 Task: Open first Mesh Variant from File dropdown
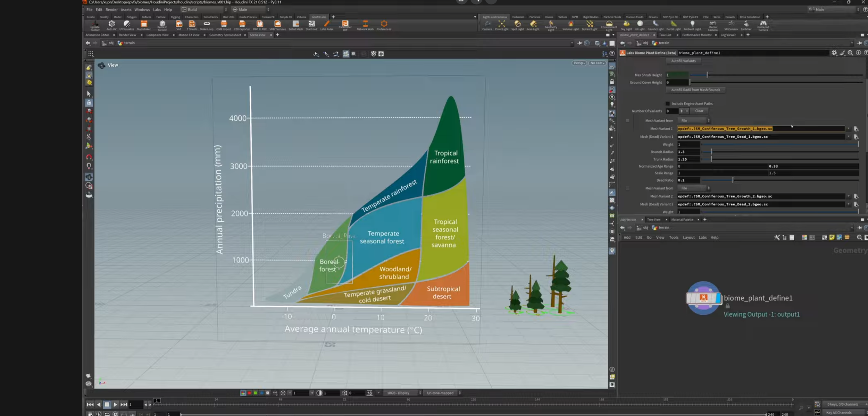tap(694, 121)
